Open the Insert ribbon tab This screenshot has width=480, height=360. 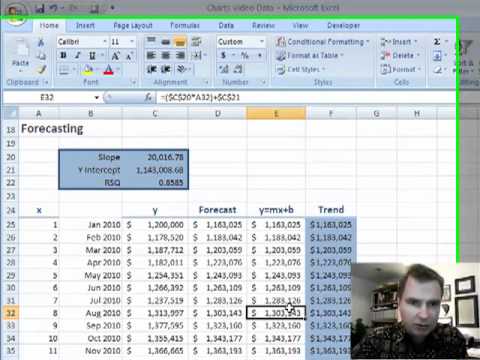coord(85,26)
